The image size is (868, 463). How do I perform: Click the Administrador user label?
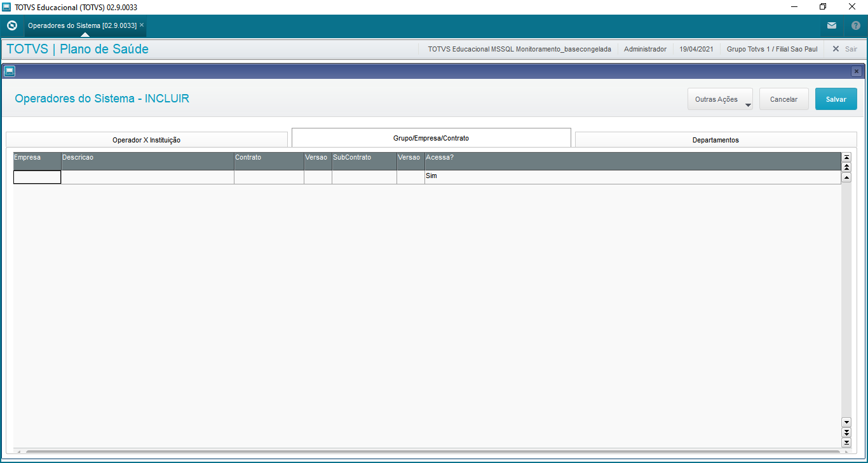(x=645, y=49)
